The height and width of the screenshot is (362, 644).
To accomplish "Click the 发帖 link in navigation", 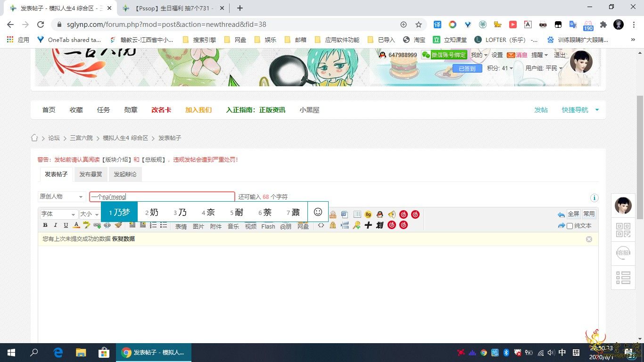I will click(x=541, y=110).
